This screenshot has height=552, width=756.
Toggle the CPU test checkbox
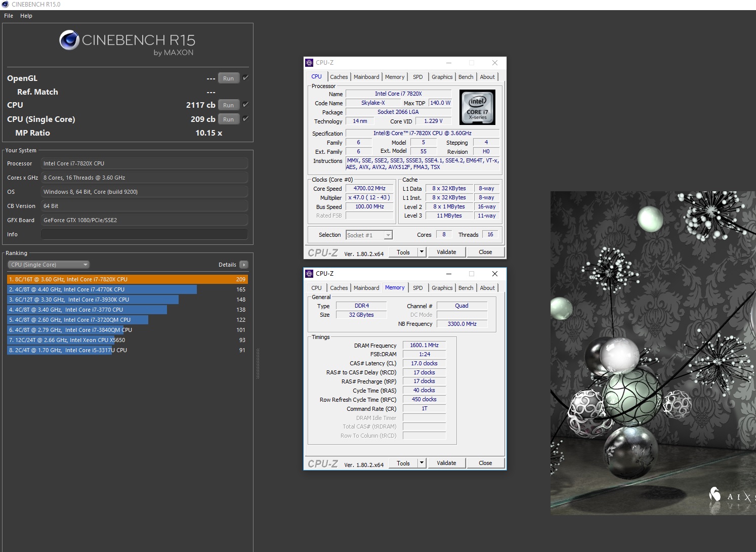[245, 105]
